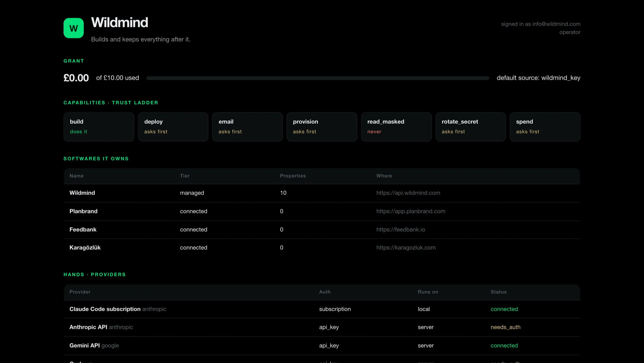644x363 pixels.
Task: Click default source: wildmind_key
Action: 538,78
